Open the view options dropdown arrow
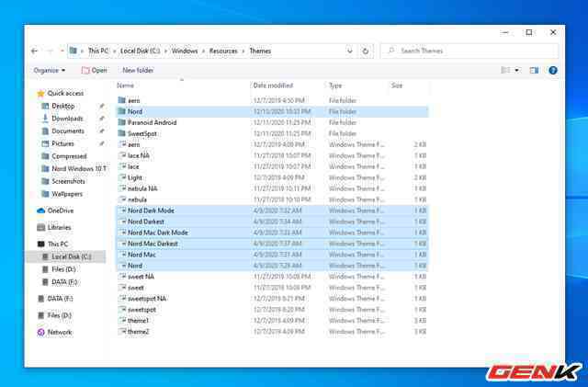The height and width of the screenshot is (387, 588). pyautogui.click(x=516, y=70)
